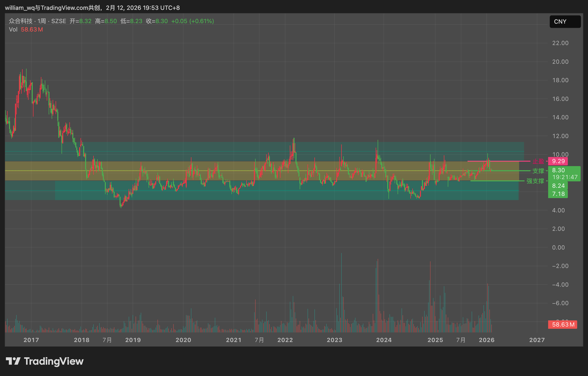Click the 2026 time axis label
The height and width of the screenshot is (376, 588).
(x=487, y=340)
